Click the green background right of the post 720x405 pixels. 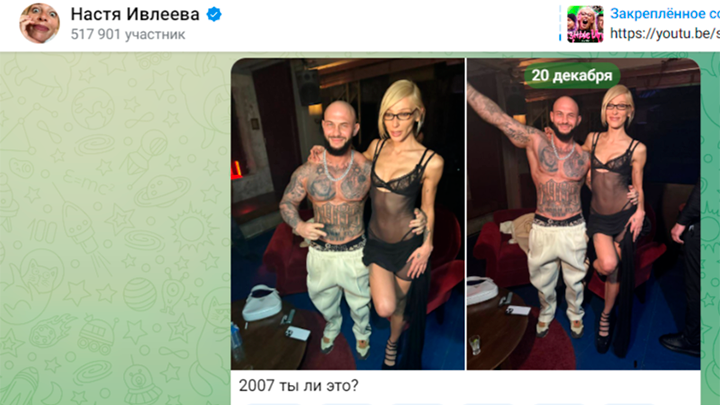tap(710, 230)
